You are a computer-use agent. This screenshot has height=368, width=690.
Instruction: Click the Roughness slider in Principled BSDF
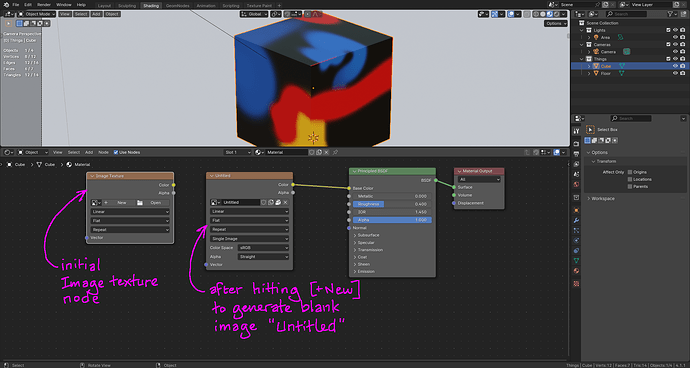(392, 204)
